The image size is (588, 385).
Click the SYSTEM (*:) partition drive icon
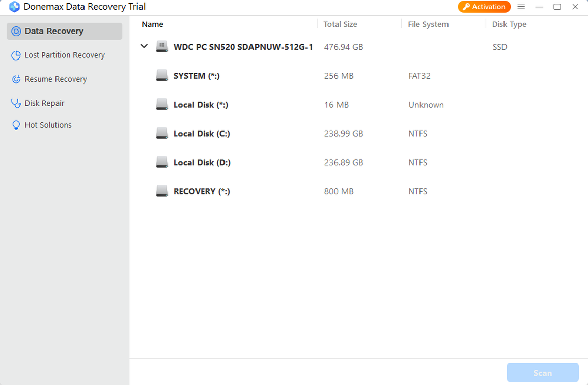(x=162, y=76)
